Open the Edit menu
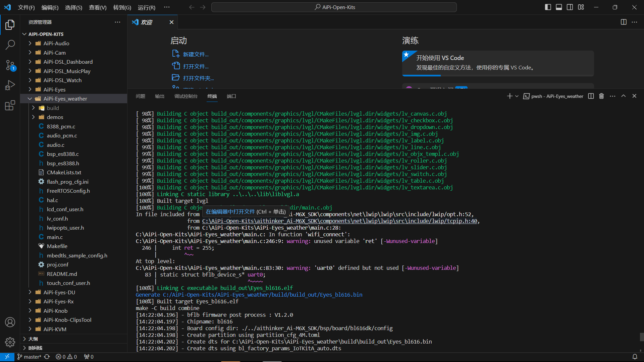 tap(50, 7)
